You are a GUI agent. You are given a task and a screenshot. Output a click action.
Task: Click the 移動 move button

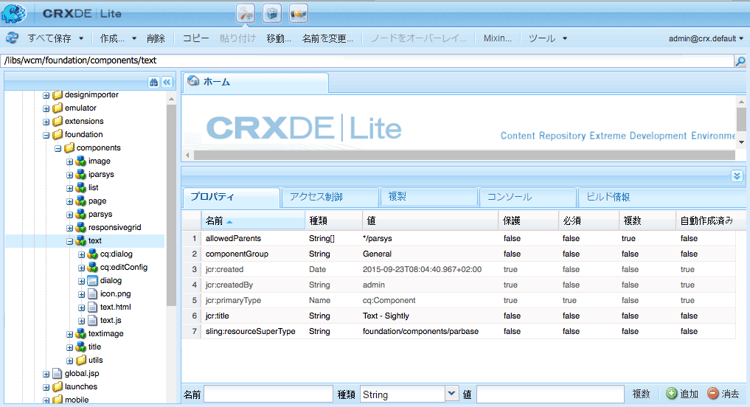(x=279, y=38)
